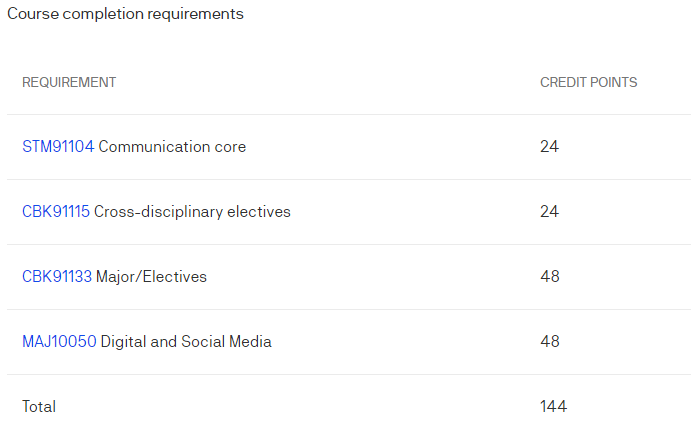
Task: Click the 48 credit points for Major/Electives
Action: click(x=550, y=276)
